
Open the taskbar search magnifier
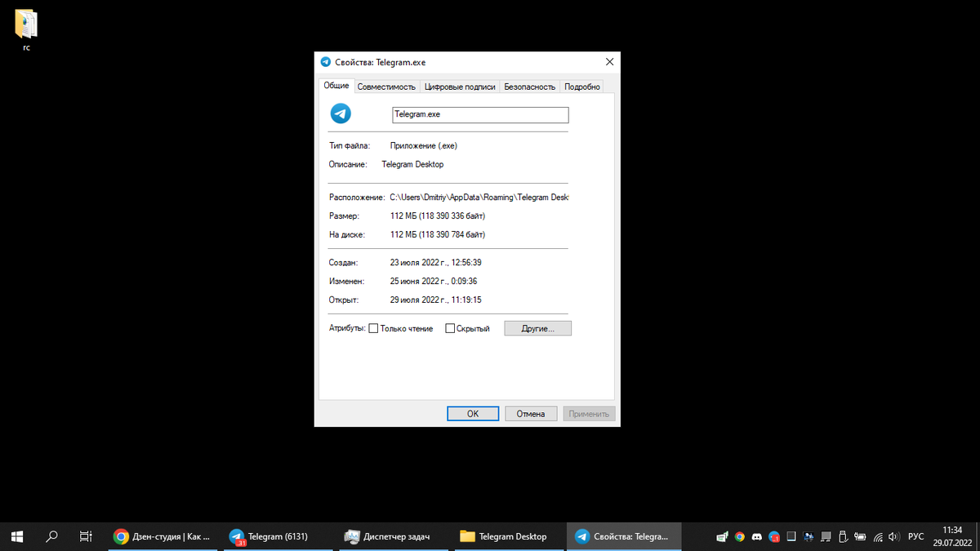tap(51, 536)
